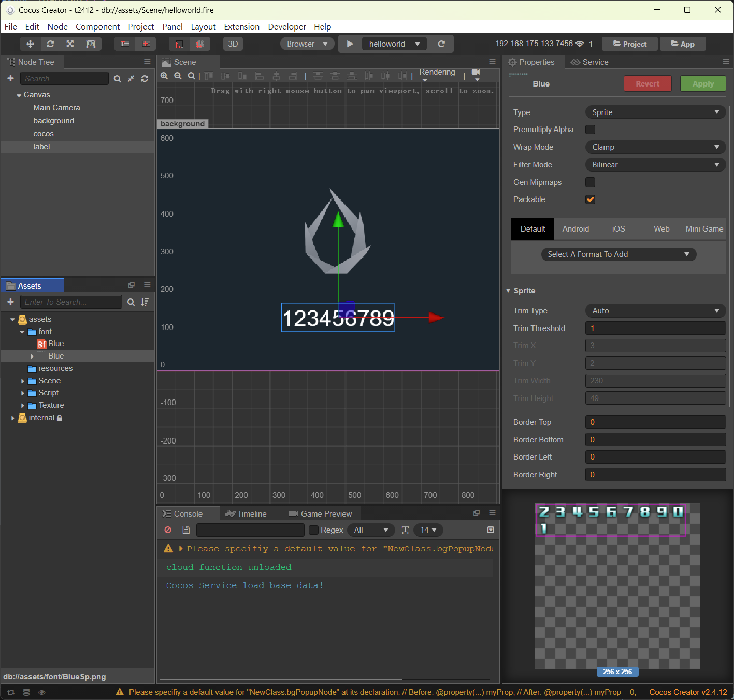Select the Rect transform tool
This screenshot has height=700, width=734.
[x=91, y=44]
